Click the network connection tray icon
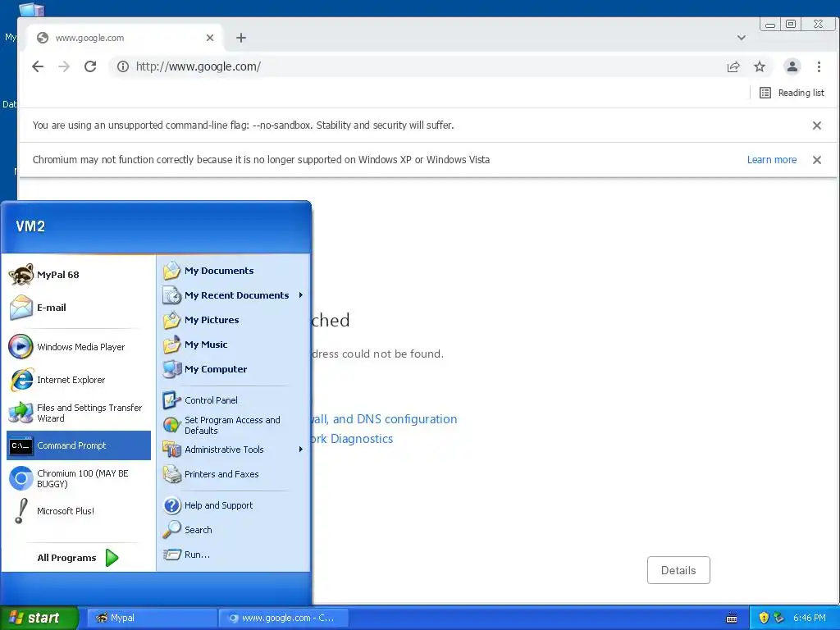 (x=778, y=618)
